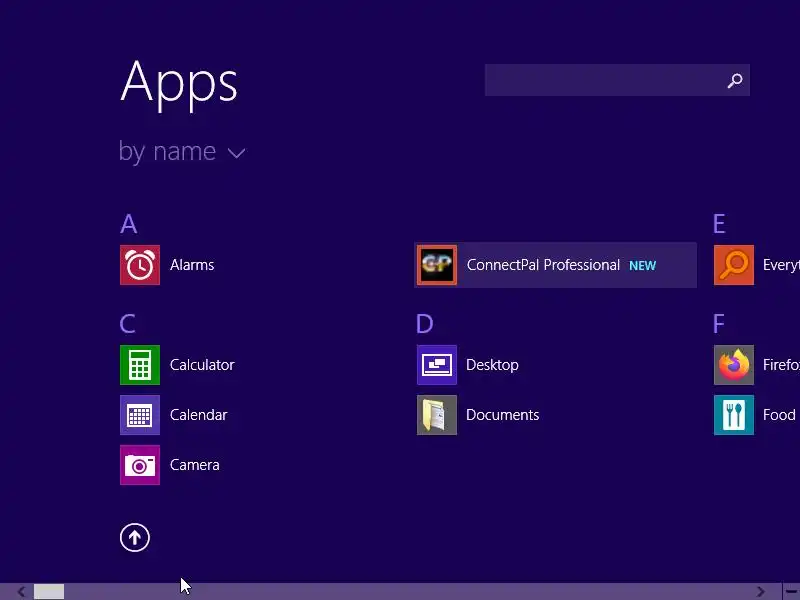Image resolution: width=800 pixels, height=600 pixels.
Task: Open the Everything search app icon
Action: click(734, 265)
